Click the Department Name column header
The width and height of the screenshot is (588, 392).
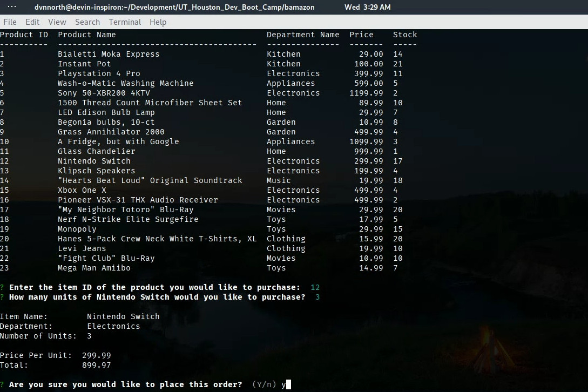click(303, 35)
